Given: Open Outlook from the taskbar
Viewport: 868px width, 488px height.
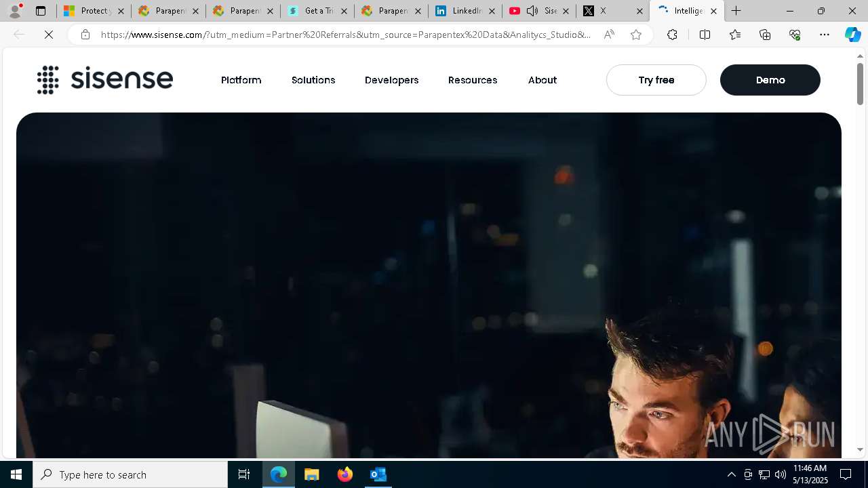Looking at the screenshot, I should pos(378,474).
